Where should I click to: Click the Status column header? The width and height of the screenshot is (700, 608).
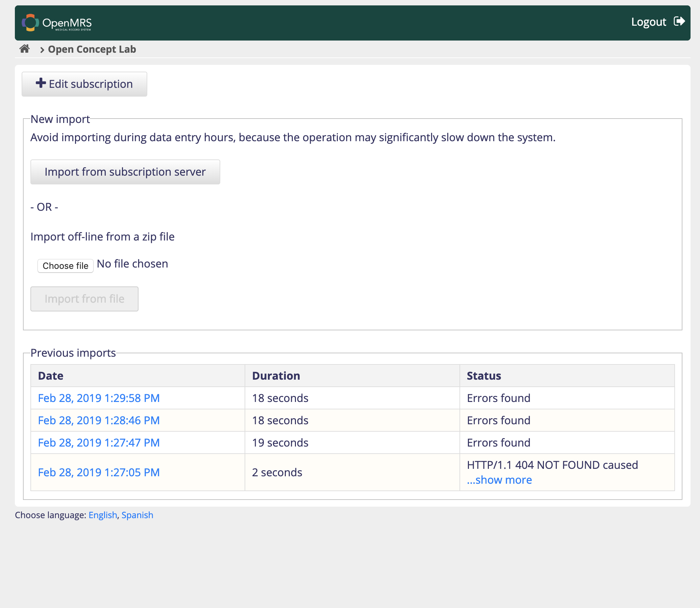[483, 376]
